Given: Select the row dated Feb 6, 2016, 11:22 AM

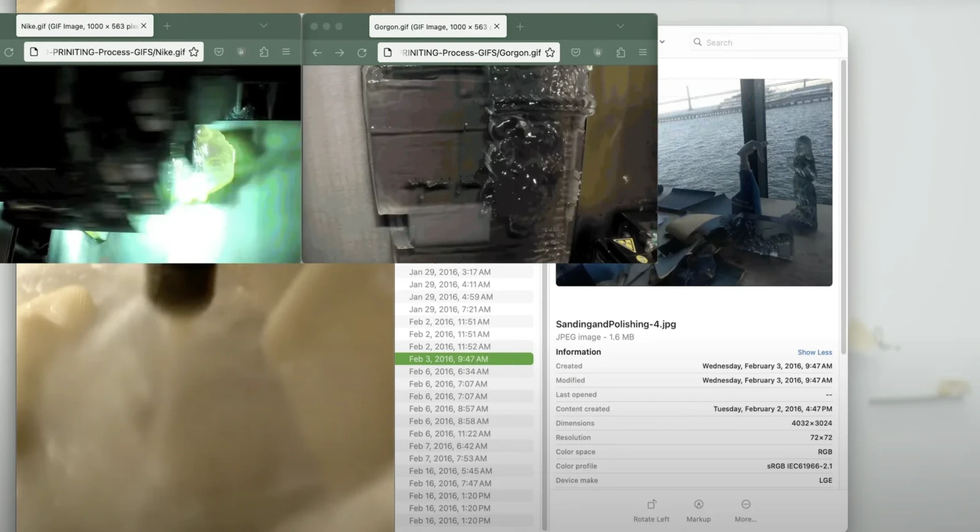Looking at the screenshot, I should [464, 433].
